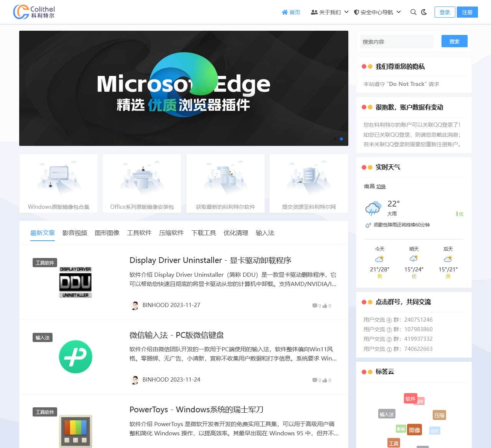Click the 注册 register button
This screenshot has width=491, height=448.
(x=467, y=12)
